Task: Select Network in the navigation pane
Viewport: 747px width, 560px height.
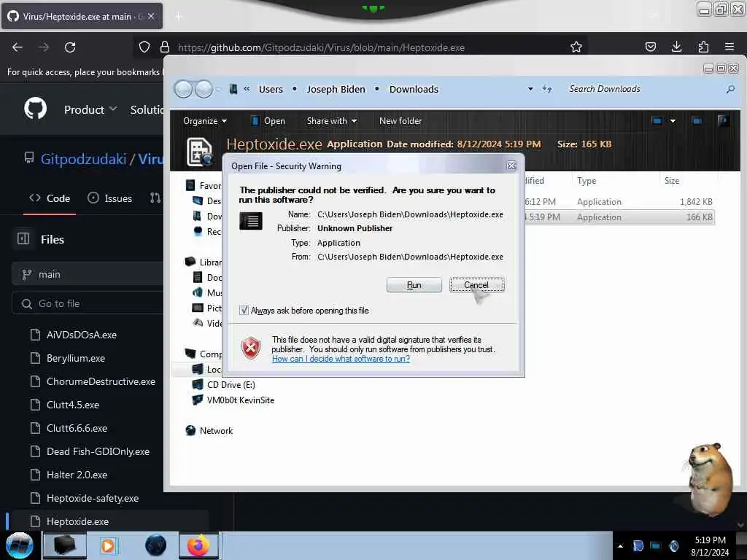Action: point(209,430)
